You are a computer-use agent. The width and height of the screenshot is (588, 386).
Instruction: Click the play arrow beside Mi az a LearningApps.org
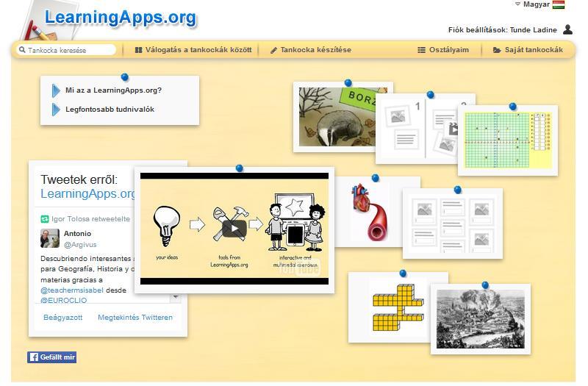pos(56,90)
